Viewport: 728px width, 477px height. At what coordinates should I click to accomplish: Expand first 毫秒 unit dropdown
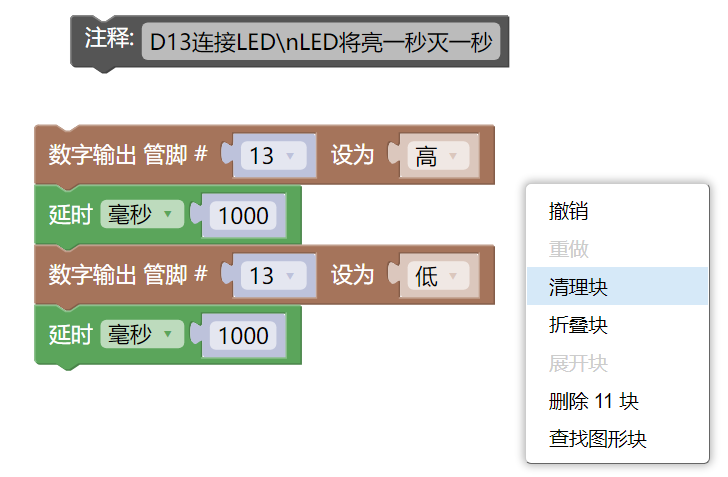click(x=140, y=215)
